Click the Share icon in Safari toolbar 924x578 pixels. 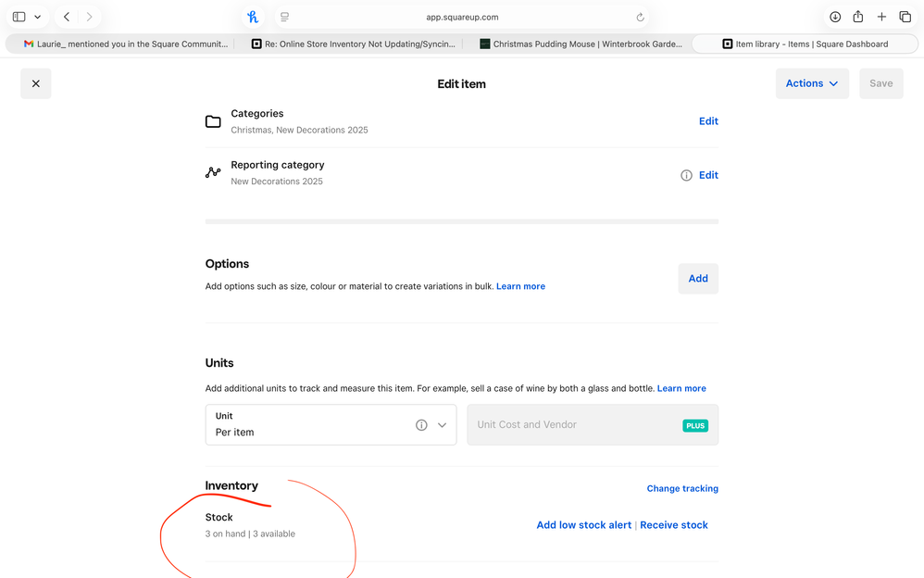point(858,17)
